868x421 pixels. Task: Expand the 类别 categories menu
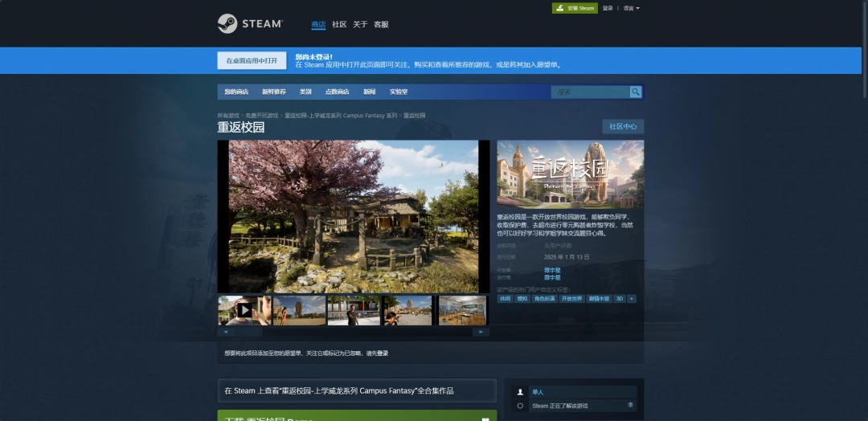[305, 92]
